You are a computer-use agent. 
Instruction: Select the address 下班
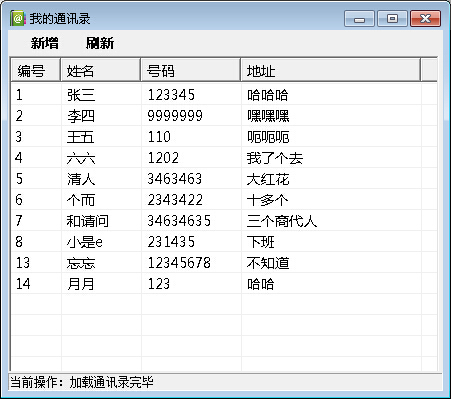coord(261,242)
